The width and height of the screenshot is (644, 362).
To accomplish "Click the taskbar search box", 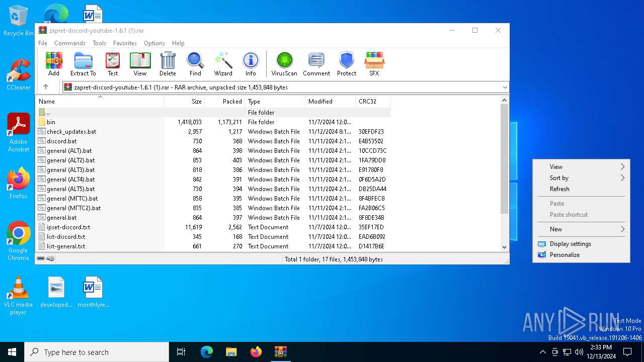I will point(97,352).
